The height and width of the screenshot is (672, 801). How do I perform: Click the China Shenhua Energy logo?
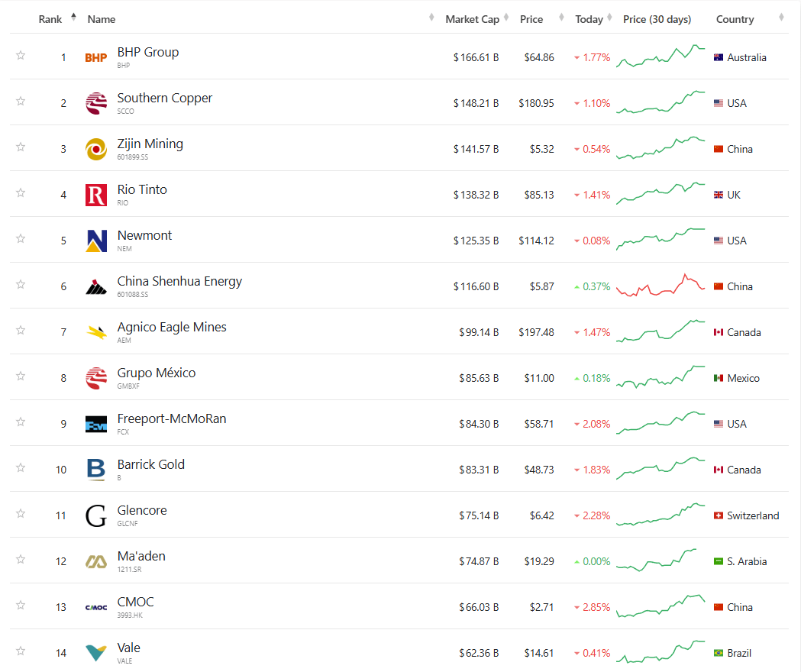click(95, 286)
